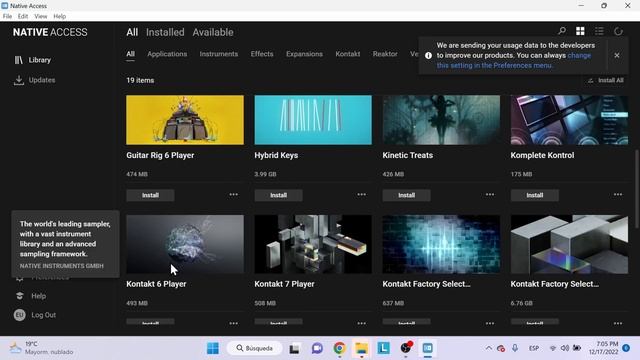Install Hybrid Keys

pyautogui.click(x=278, y=196)
